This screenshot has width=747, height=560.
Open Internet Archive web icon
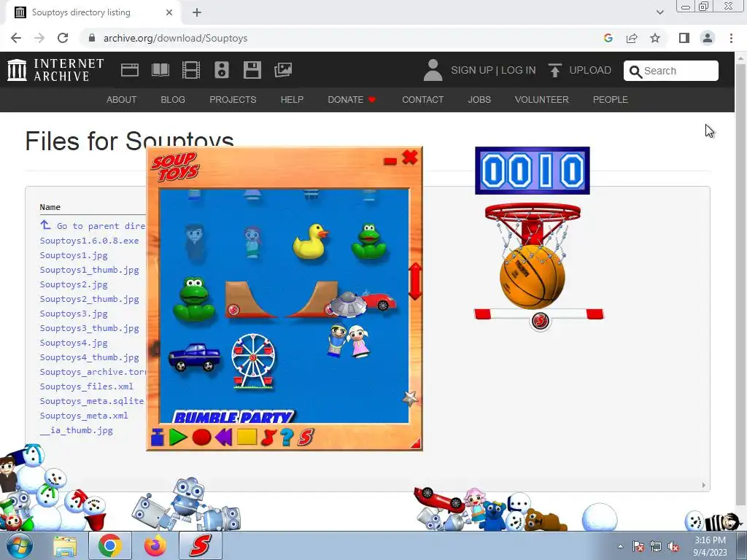pyautogui.click(x=130, y=70)
